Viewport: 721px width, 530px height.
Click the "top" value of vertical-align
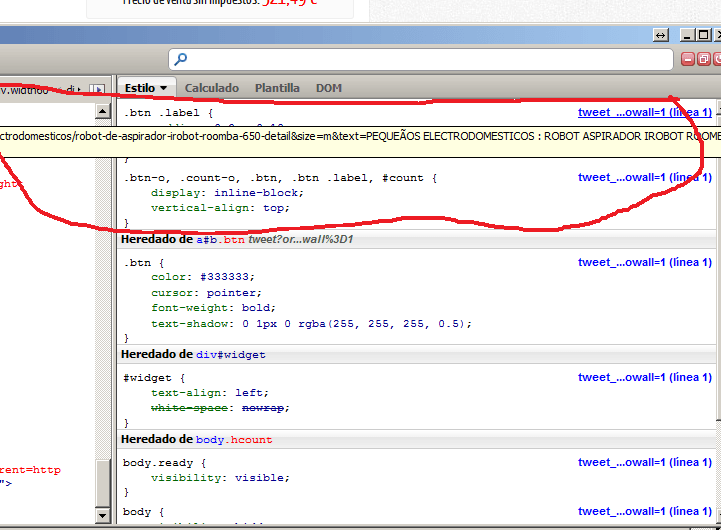click(273, 208)
